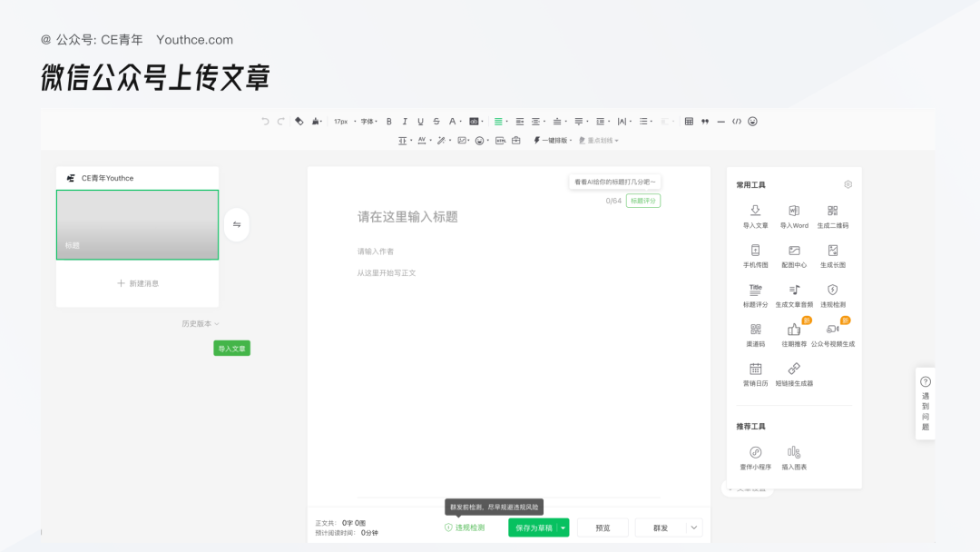The image size is (980, 552).
Task: Click the 保存为草稿 save draft button
Action: pos(532,527)
